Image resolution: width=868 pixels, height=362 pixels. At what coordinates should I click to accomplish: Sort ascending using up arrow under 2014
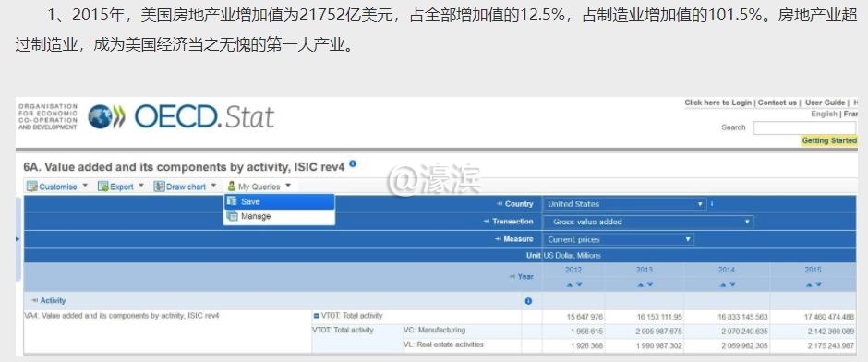(722, 284)
